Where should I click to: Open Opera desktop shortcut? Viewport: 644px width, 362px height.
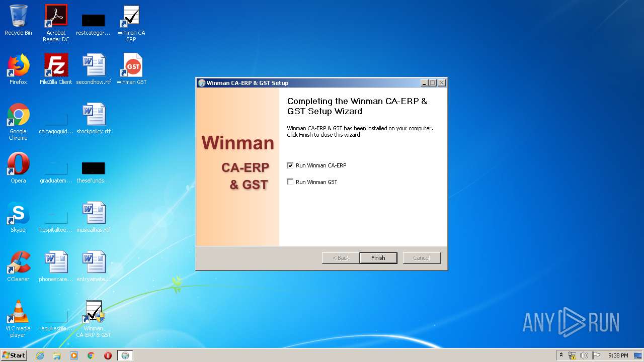(18, 168)
